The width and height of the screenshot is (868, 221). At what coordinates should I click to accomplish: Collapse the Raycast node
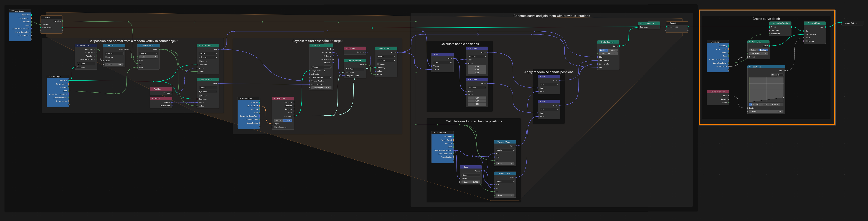(x=312, y=45)
